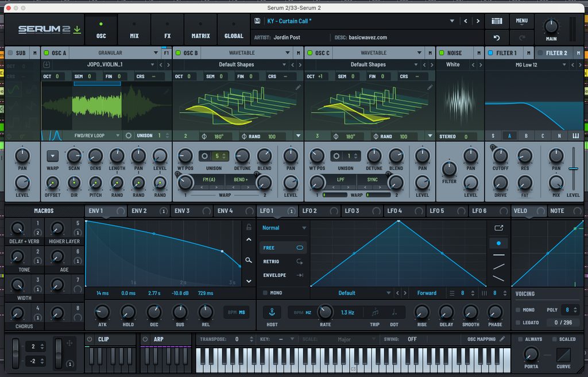Click the MAIN volume knob
Screen dimensions: 588x377
(551, 26)
